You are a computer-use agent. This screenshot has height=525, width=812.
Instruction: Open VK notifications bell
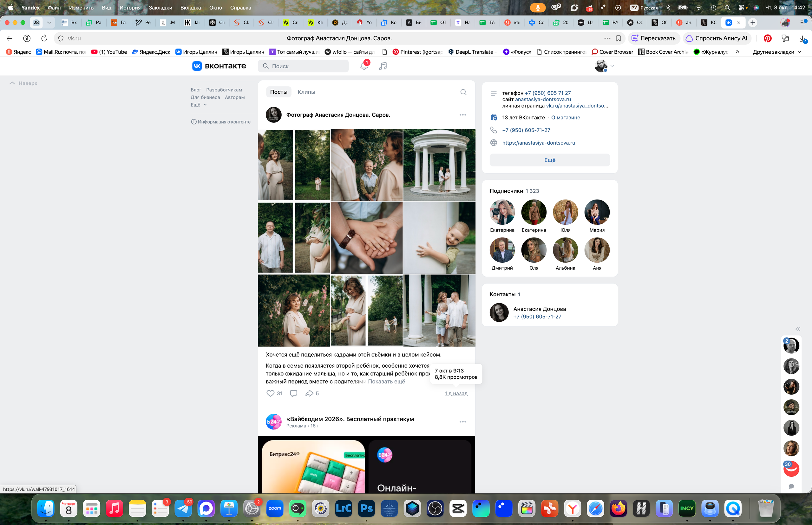(364, 66)
